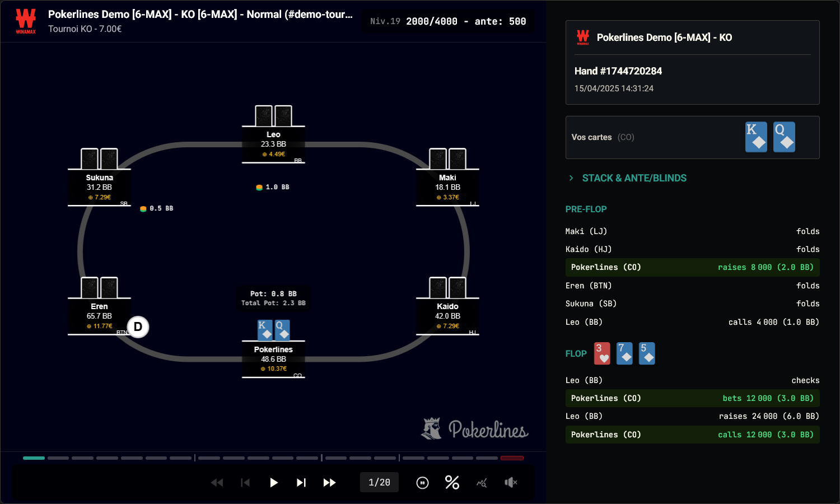Jump to the second timeline segment

pyautogui.click(x=58, y=458)
